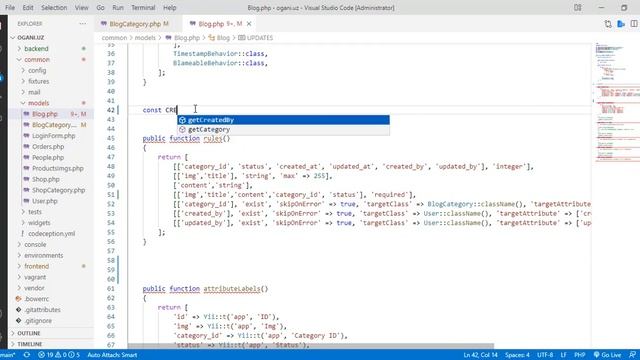Change file encoding UTF-8
Image resolution: width=640 pixels, height=360 pixels.
click(x=545, y=355)
